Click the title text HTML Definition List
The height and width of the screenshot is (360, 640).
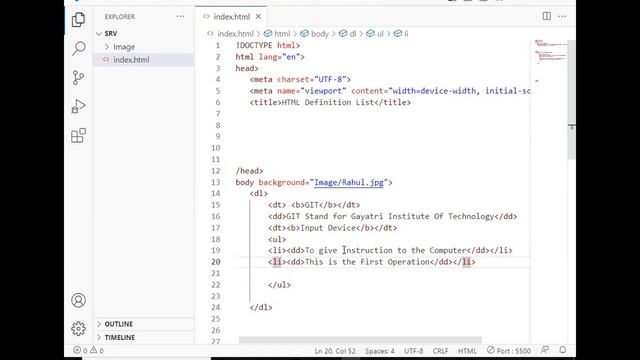pyautogui.click(x=328, y=102)
